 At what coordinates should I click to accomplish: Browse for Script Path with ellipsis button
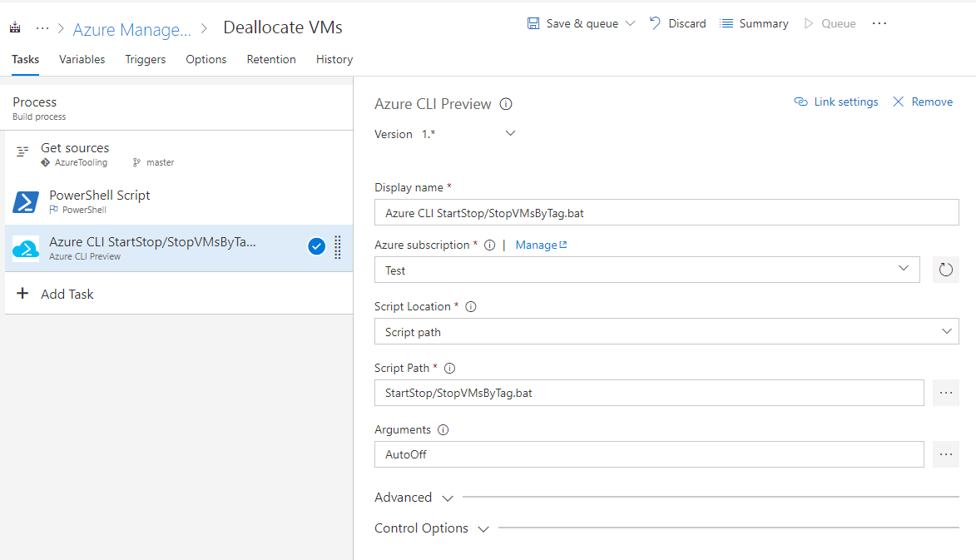click(x=945, y=393)
